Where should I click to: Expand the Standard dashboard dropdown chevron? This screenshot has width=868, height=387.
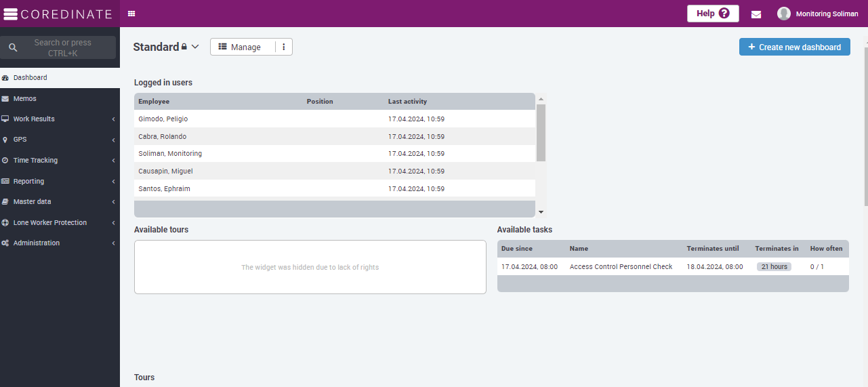[x=195, y=47]
